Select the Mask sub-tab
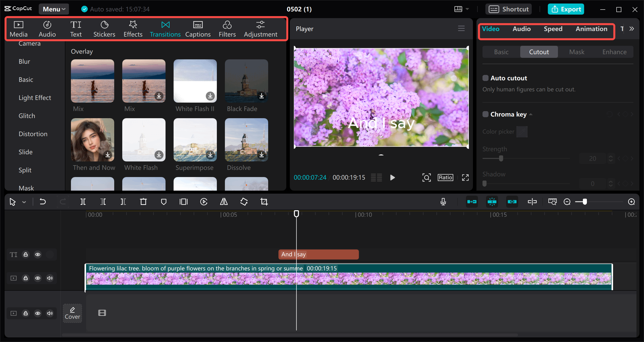This screenshot has width=644, height=342. point(577,52)
